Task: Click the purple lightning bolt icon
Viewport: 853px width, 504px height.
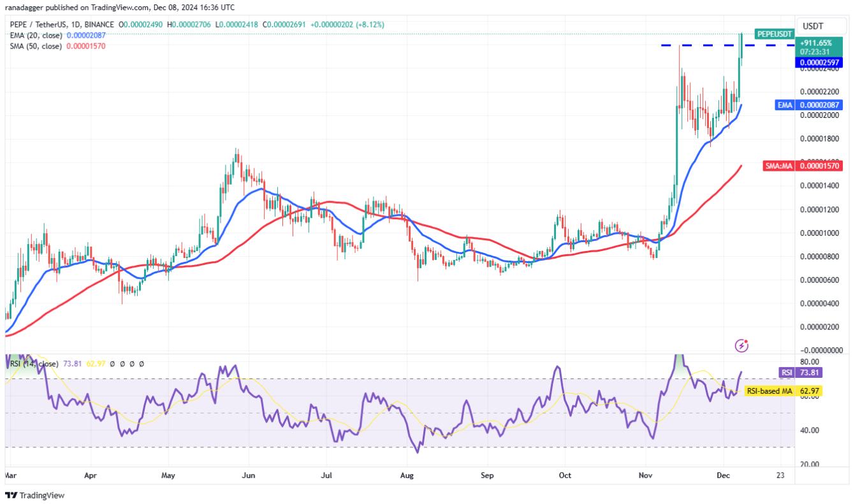Action: point(741,345)
